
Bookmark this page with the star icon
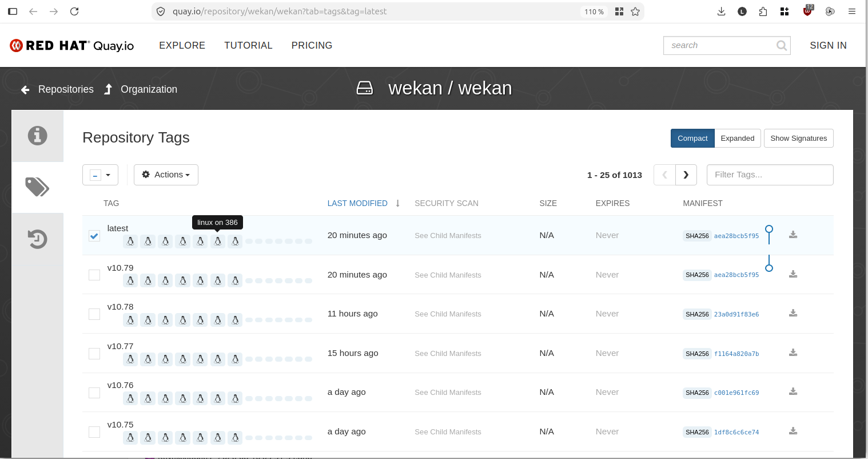pos(635,11)
